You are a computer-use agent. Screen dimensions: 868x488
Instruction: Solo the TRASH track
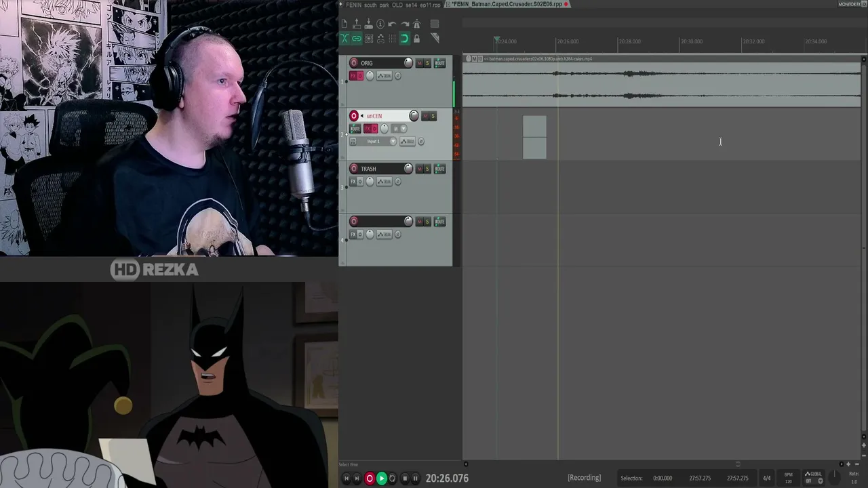[427, 169]
